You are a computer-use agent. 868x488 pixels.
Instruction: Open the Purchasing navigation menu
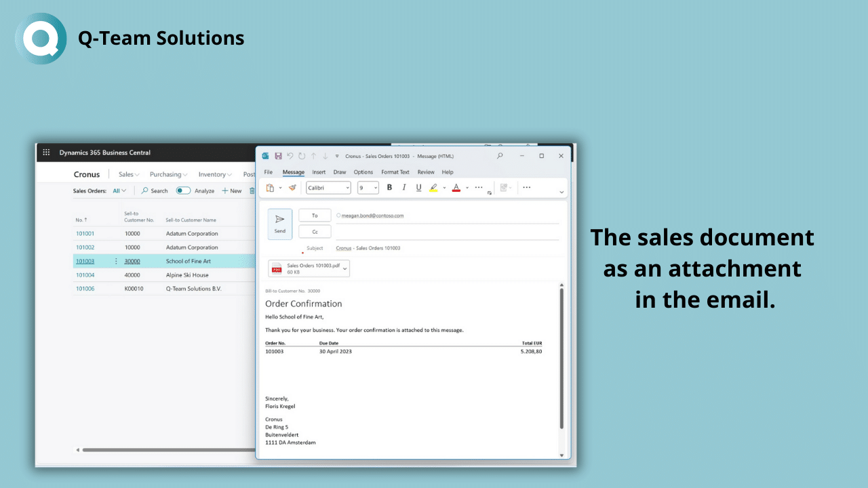(x=168, y=175)
